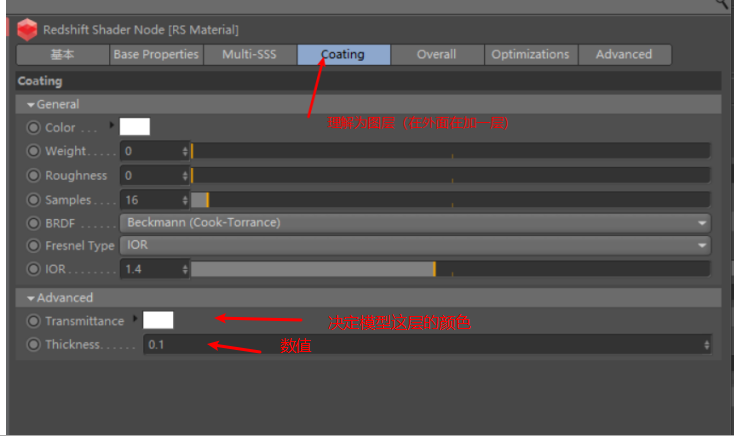Image resolution: width=734 pixels, height=436 pixels.
Task: Go to the Advanced tab
Action: pos(625,54)
